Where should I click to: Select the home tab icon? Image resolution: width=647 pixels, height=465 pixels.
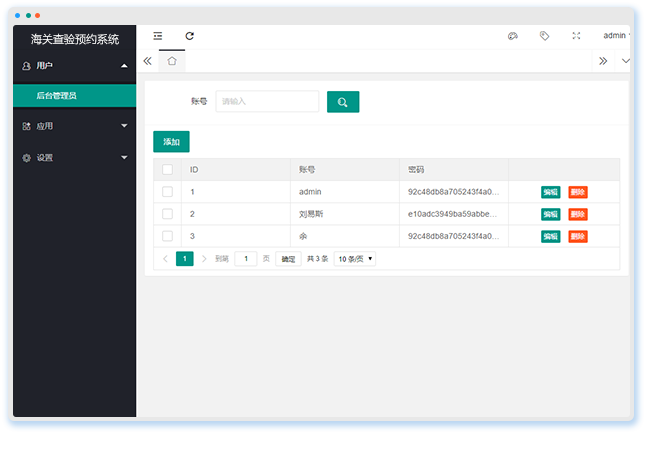pos(172,61)
